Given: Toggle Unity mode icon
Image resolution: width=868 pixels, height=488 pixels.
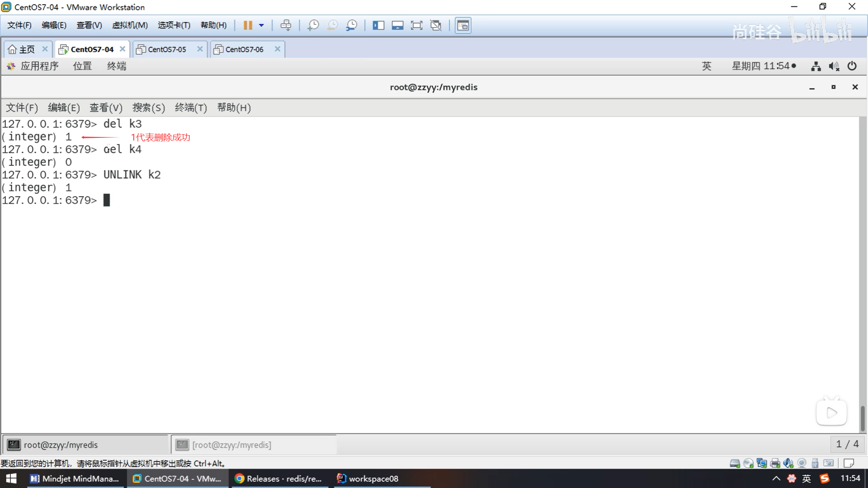Looking at the screenshot, I should (x=436, y=25).
